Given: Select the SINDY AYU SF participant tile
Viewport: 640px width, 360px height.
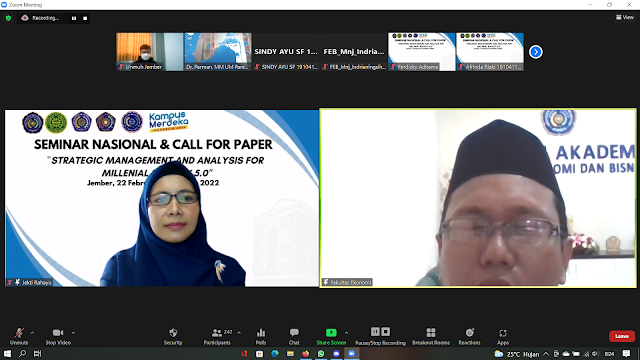Looking at the screenshot, I should 286,52.
